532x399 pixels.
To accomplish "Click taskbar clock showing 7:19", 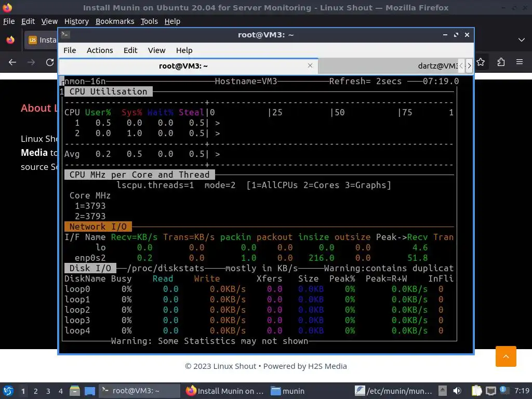I will (522, 391).
